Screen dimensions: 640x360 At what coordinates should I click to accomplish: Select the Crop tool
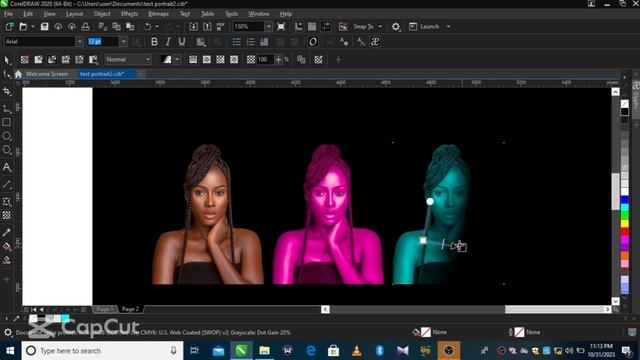pyautogui.click(x=7, y=91)
